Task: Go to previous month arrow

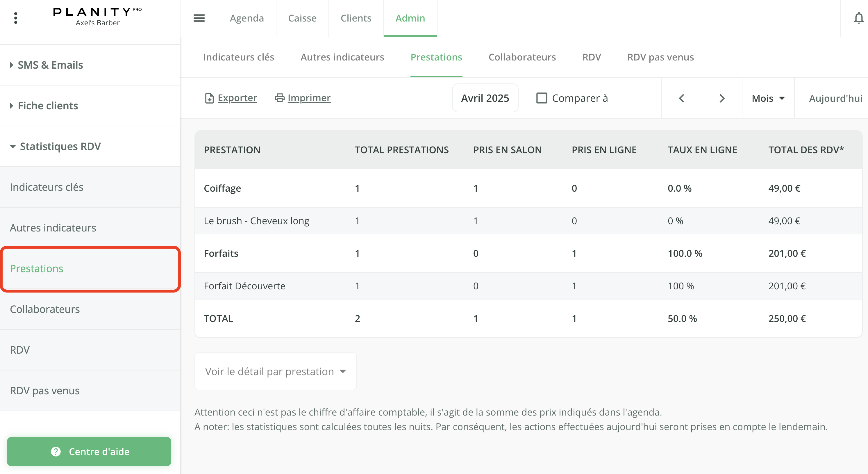Action: [681, 98]
